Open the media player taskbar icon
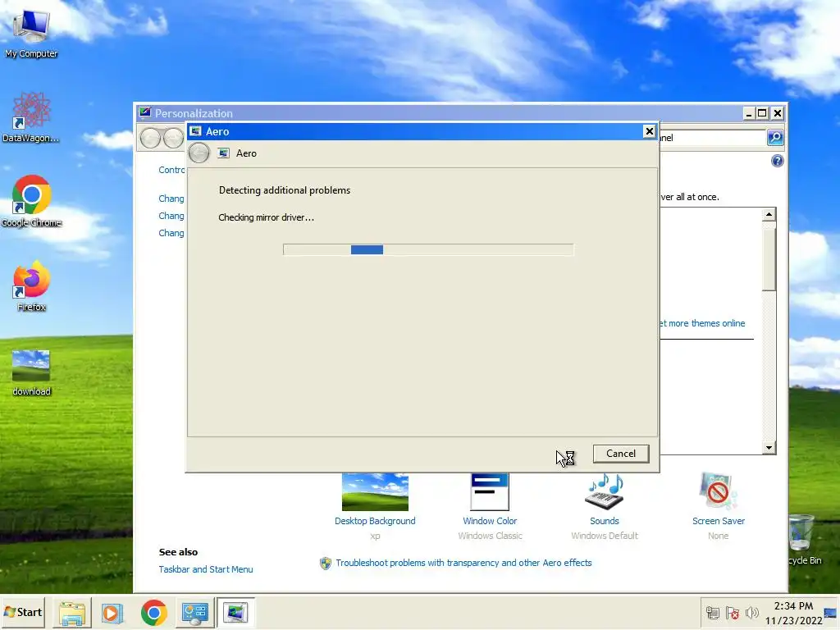840x630 pixels. click(x=112, y=612)
